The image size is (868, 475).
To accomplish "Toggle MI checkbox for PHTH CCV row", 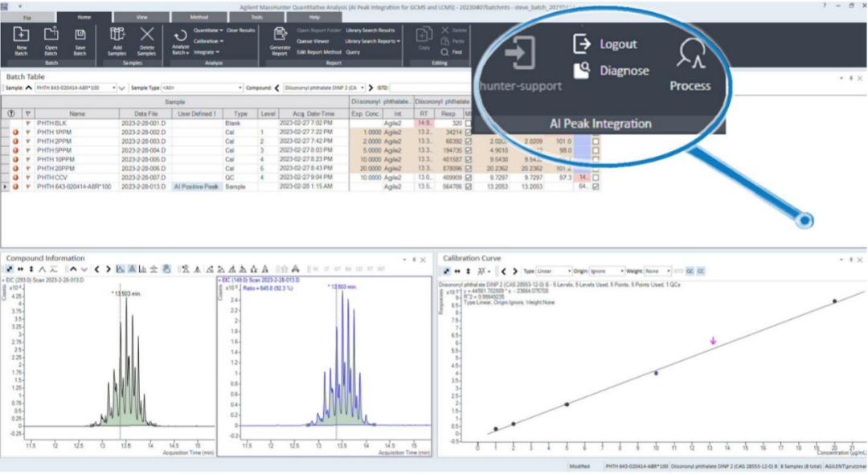I will click(469, 178).
